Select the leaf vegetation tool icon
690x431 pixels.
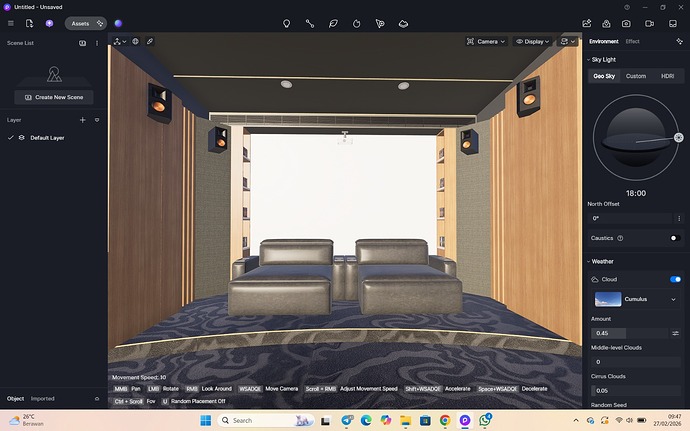click(333, 23)
